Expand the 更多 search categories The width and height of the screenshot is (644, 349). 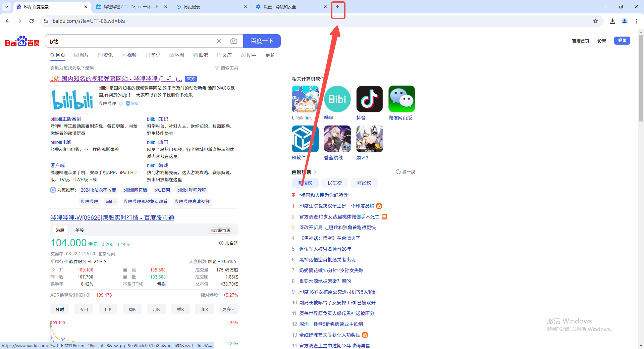pyautogui.click(x=270, y=55)
